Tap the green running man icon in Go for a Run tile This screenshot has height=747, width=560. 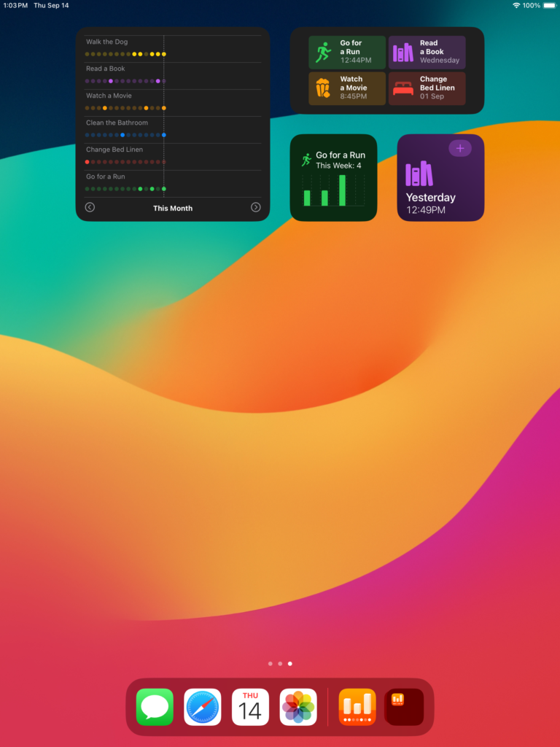pos(323,52)
